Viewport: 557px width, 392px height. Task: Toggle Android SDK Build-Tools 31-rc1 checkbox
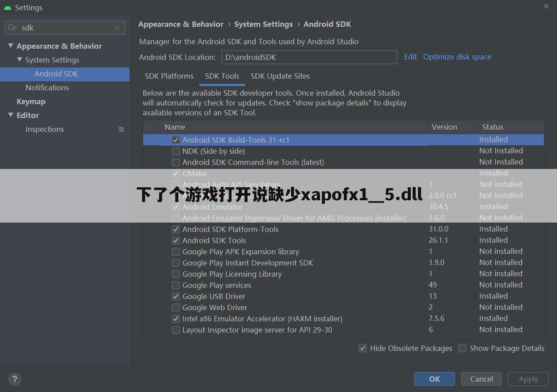[x=176, y=140]
